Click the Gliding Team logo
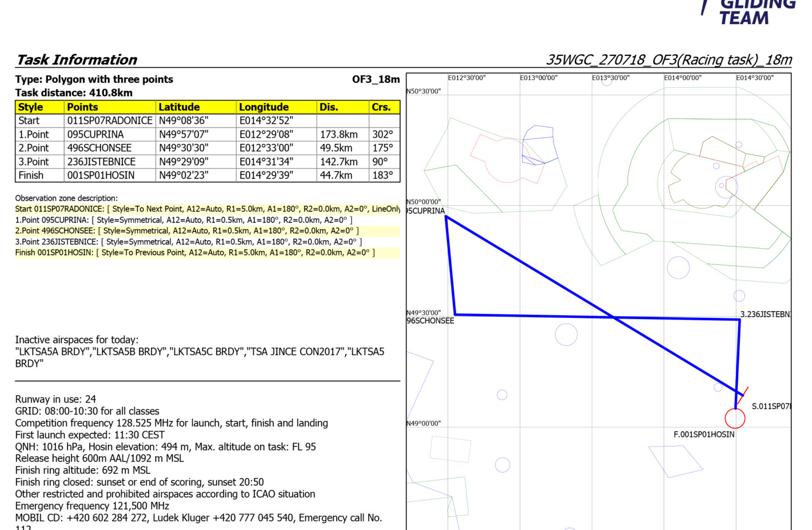Image resolution: width=812 pixels, height=530 pixels. click(x=750, y=11)
